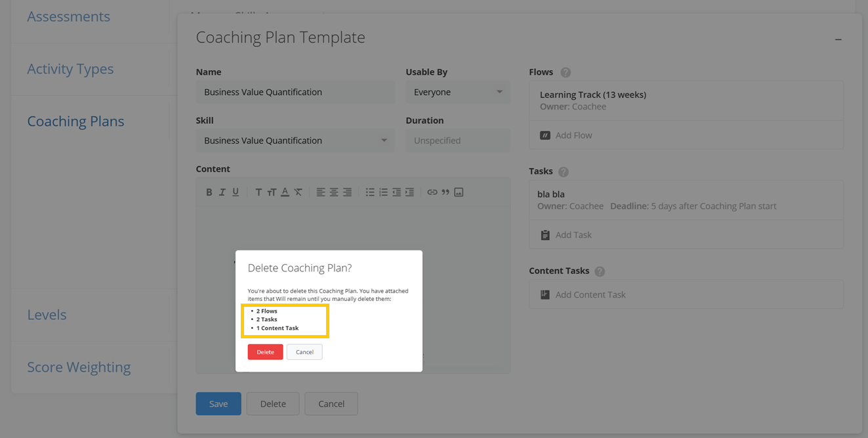Align content text right
Screen dimensions: 868x438
[347, 192]
